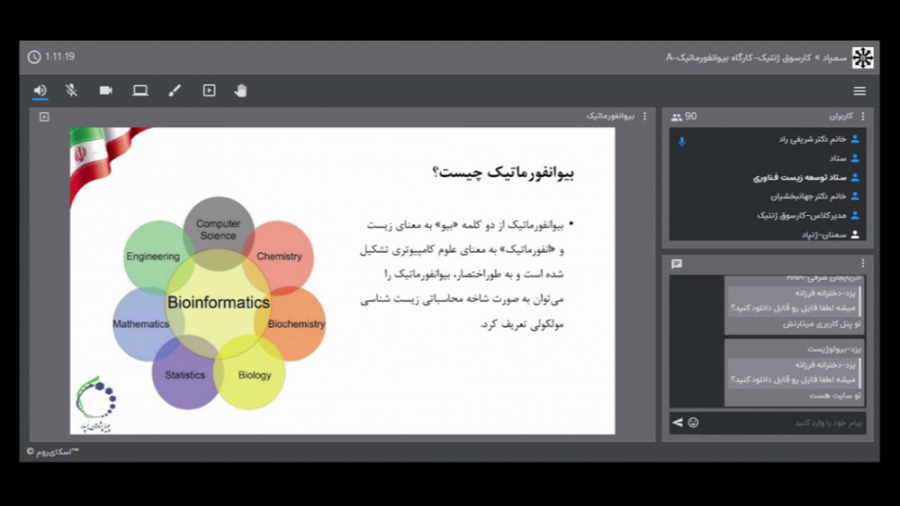
Task: Send the chat message with arrow icon
Action: click(x=677, y=423)
